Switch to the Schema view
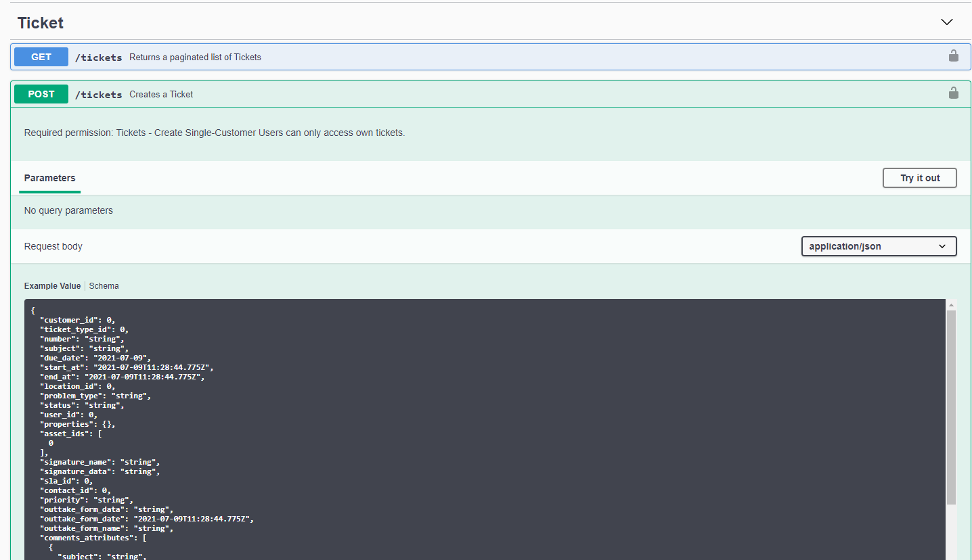 [x=104, y=286]
